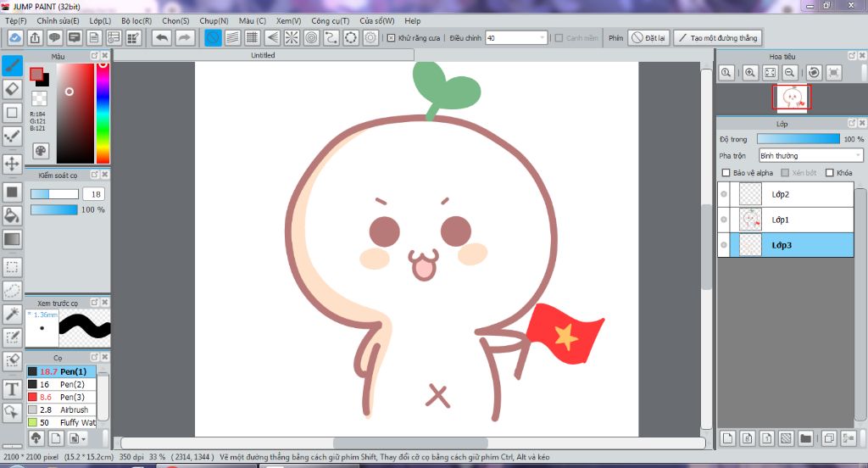Click the brush size input field
The height and width of the screenshot is (468, 868).
point(95,194)
